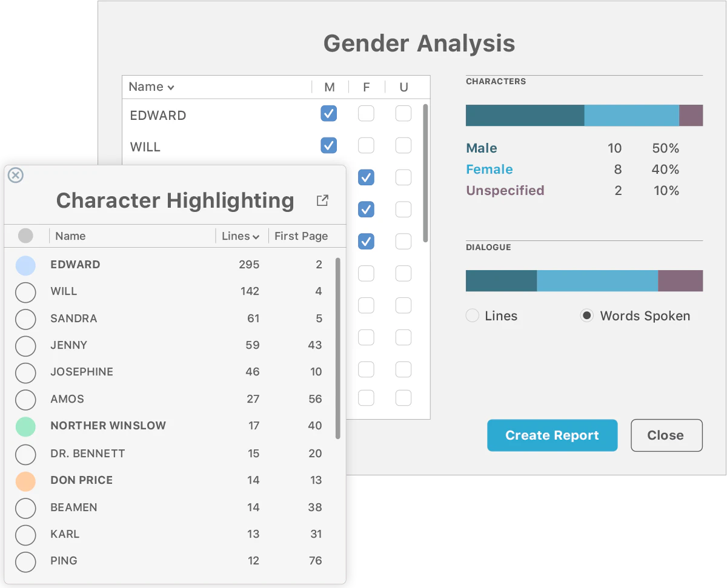This screenshot has width=727, height=588.
Task: Enable highlight circle for WILL
Action: [x=25, y=292]
